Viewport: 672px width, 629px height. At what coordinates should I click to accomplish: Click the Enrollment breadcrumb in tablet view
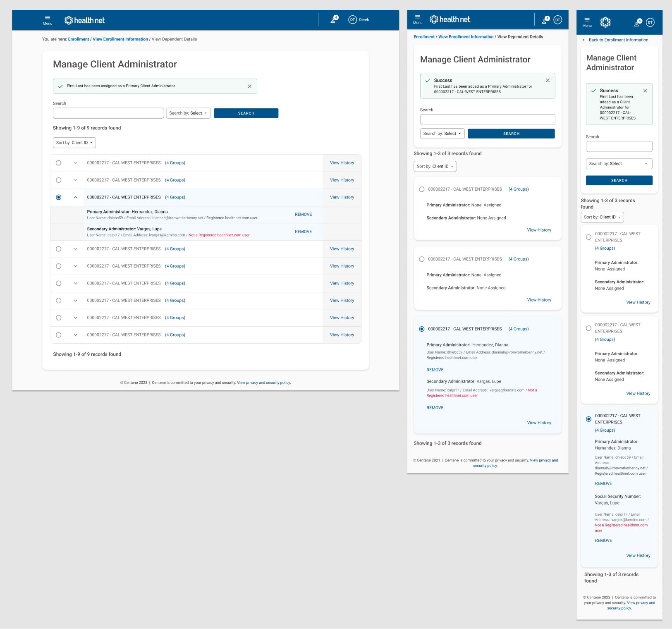tap(424, 37)
